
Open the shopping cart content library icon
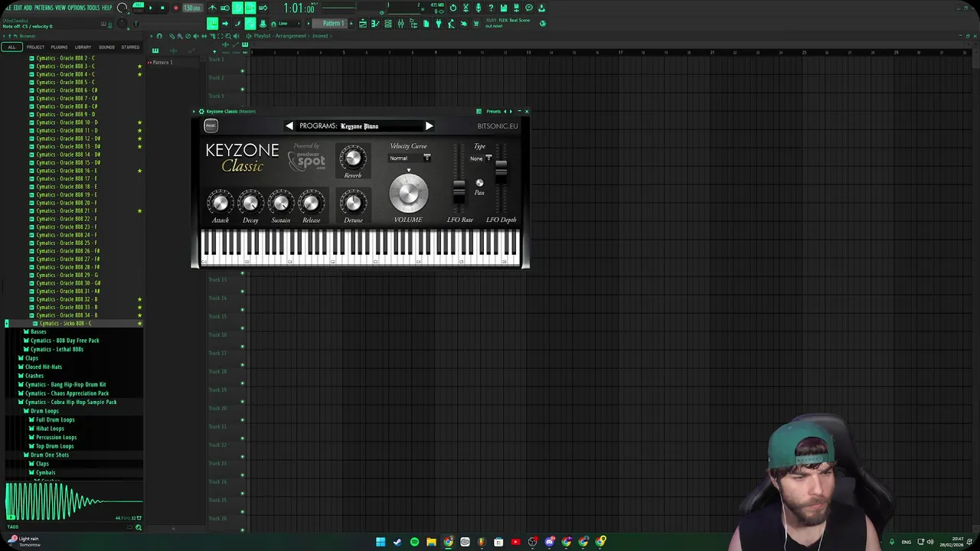pos(475,23)
